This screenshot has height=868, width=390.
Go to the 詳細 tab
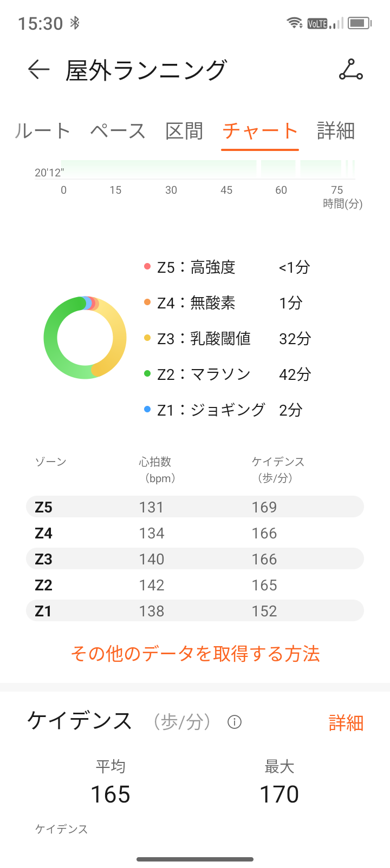(x=336, y=131)
